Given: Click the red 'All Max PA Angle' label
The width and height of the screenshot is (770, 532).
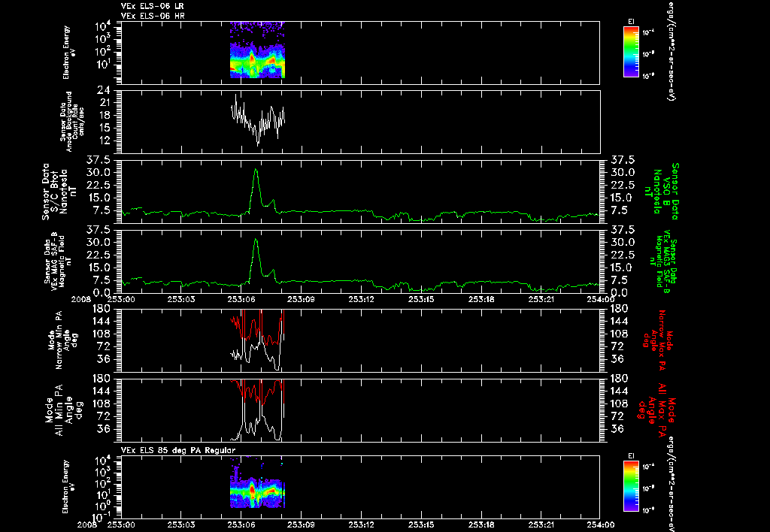Looking at the screenshot, I should 656,409.
